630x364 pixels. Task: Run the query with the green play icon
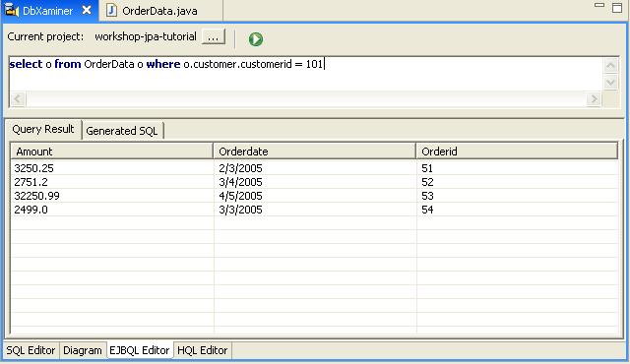tap(256, 39)
